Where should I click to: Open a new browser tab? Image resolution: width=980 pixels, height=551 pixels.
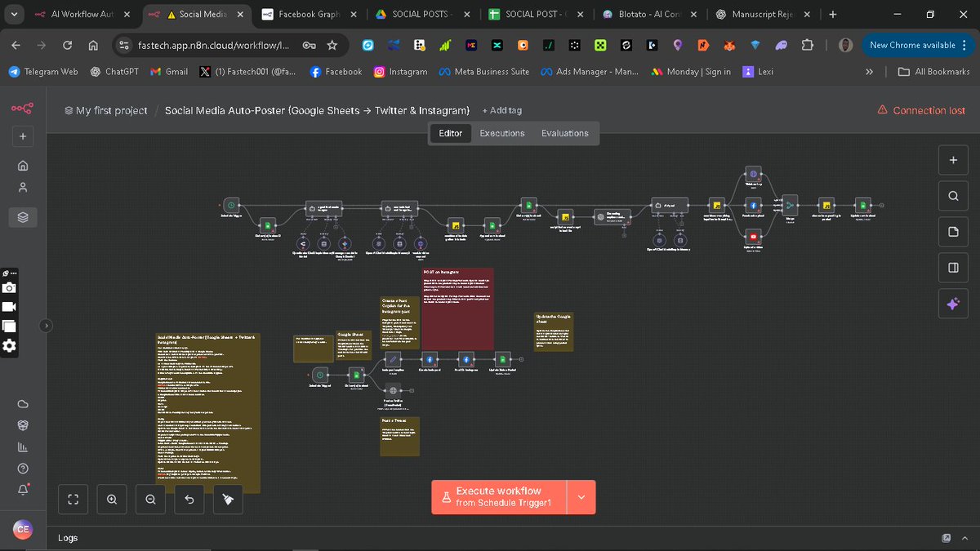click(x=832, y=14)
